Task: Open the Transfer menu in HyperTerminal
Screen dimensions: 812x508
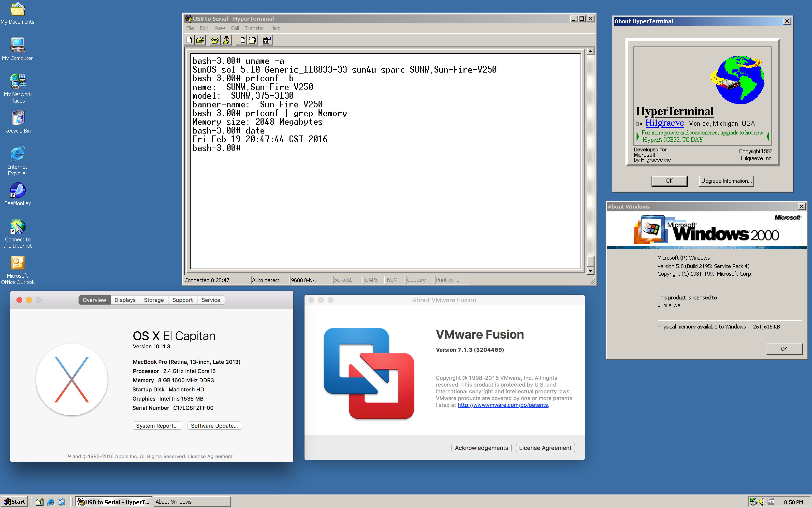Action: coord(254,28)
